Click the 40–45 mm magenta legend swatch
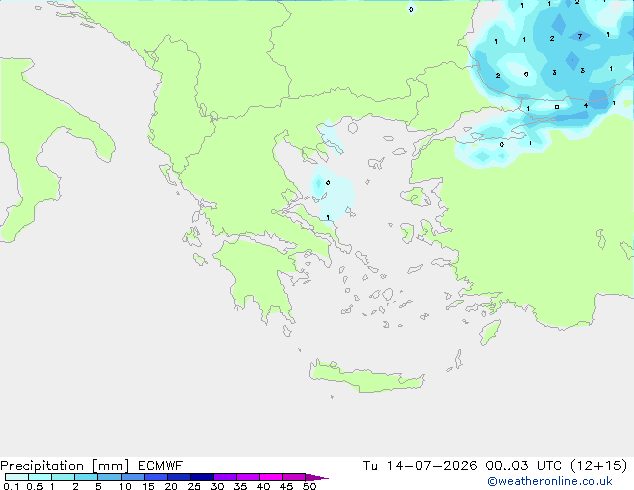 click(x=271, y=477)
